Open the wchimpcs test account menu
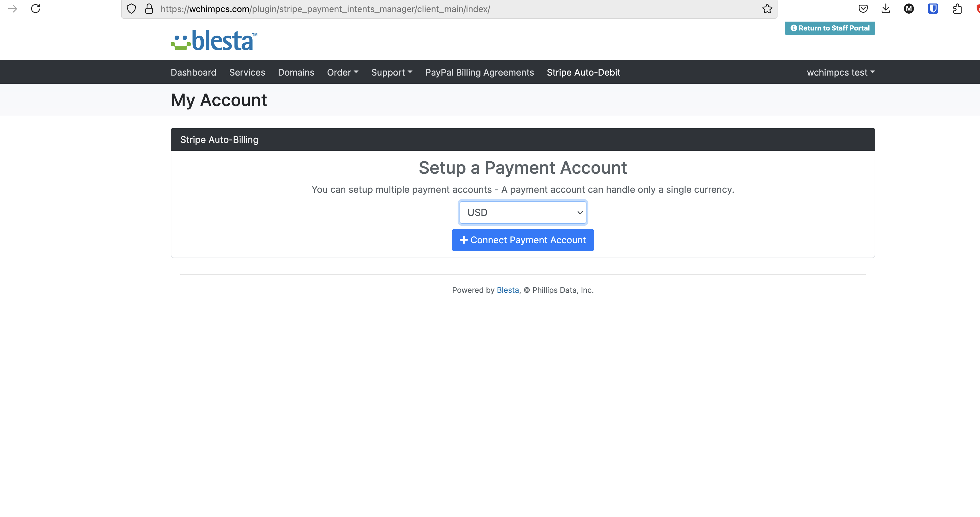 pos(840,72)
